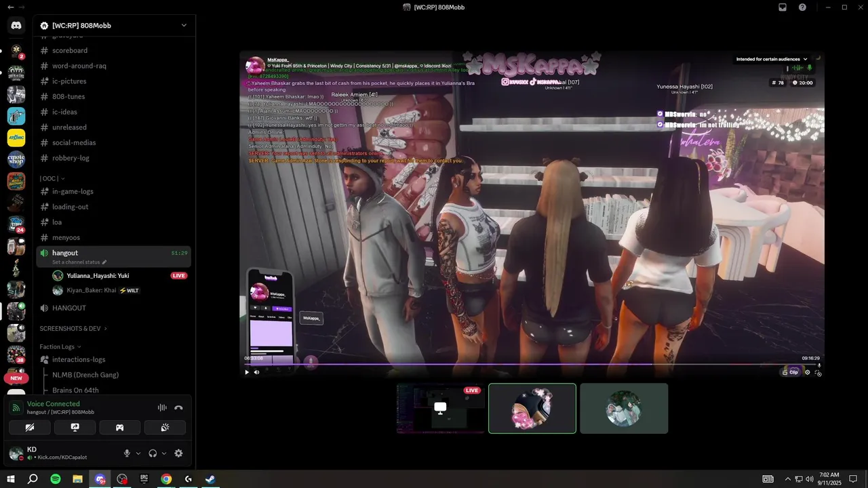The width and height of the screenshot is (868, 488).
Task: Open User Settings gear icon
Action: (x=178, y=453)
